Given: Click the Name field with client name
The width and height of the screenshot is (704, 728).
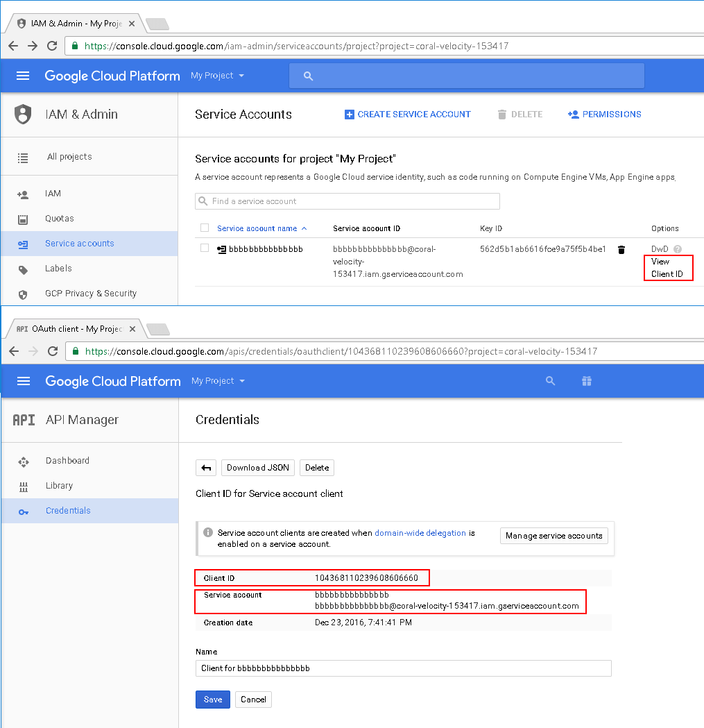Looking at the screenshot, I should click(403, 668).
